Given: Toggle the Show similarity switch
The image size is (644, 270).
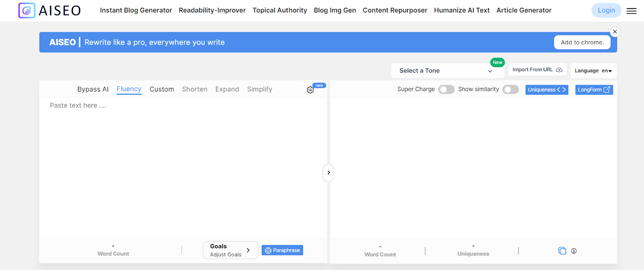Looking at the screenshot, I should [x=510, y=89].
